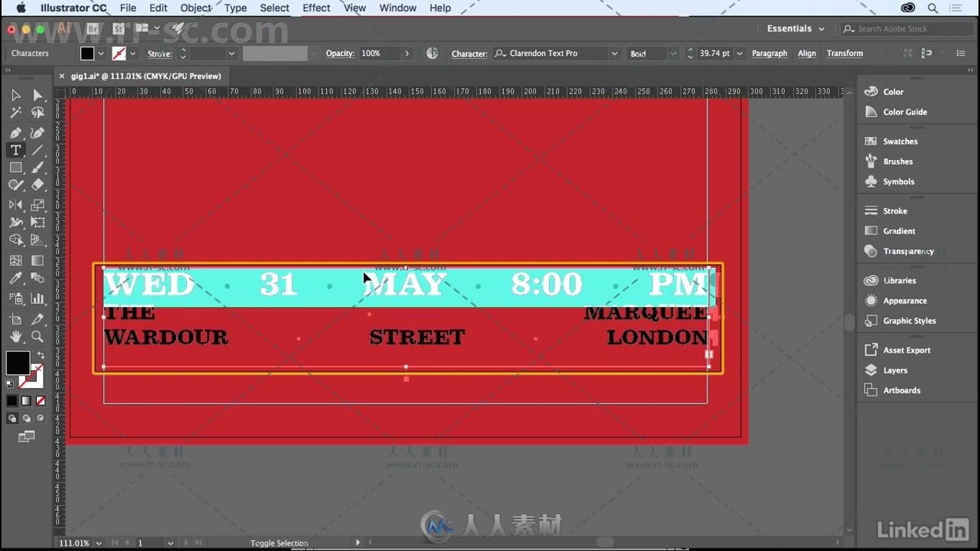Select the Blend tool
Screen dimensions: 980x551
38,279
